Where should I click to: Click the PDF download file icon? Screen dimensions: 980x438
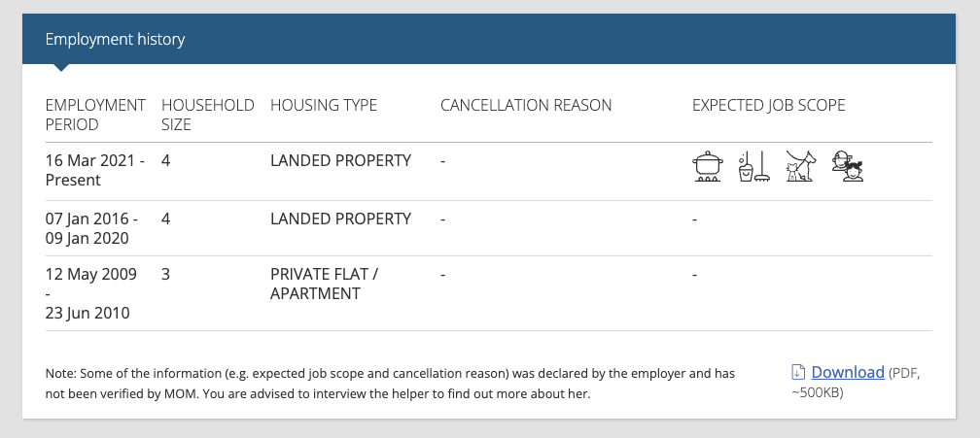coord(798,373)
